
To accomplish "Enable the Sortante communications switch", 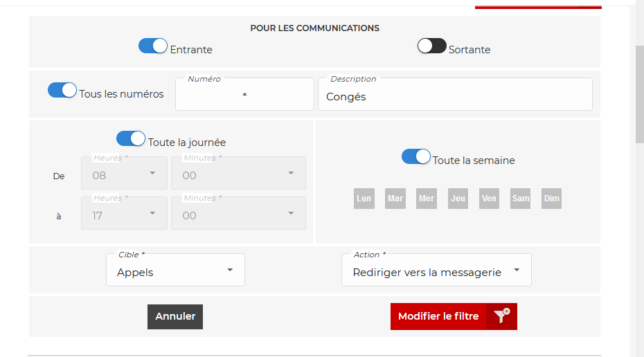I will coord(431,46).
